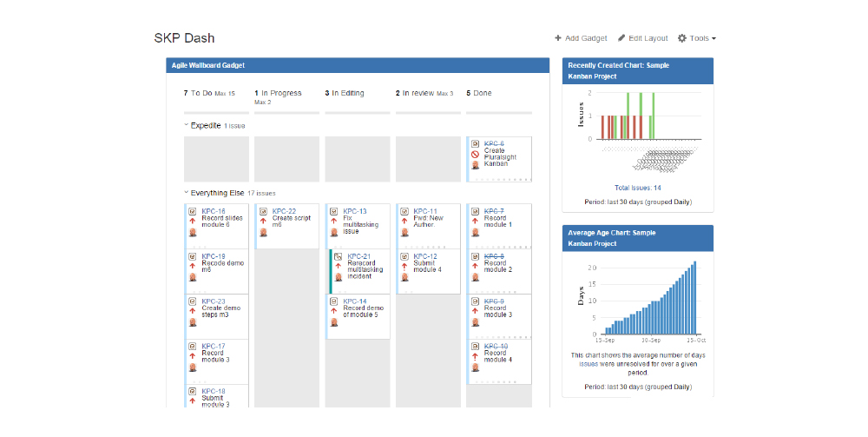Screen dimensions: 868x437
Task: Click the To Do column header
Action: click(209, 93)
